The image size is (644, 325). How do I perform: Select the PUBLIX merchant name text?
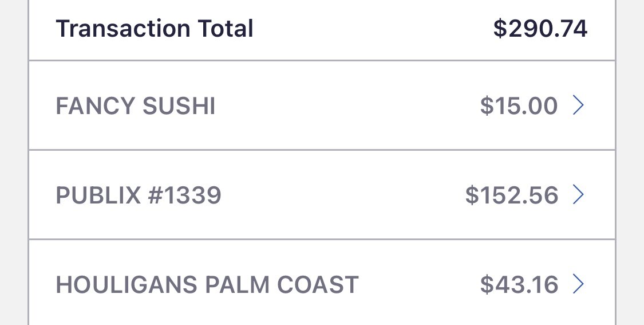tap(98, 195)
